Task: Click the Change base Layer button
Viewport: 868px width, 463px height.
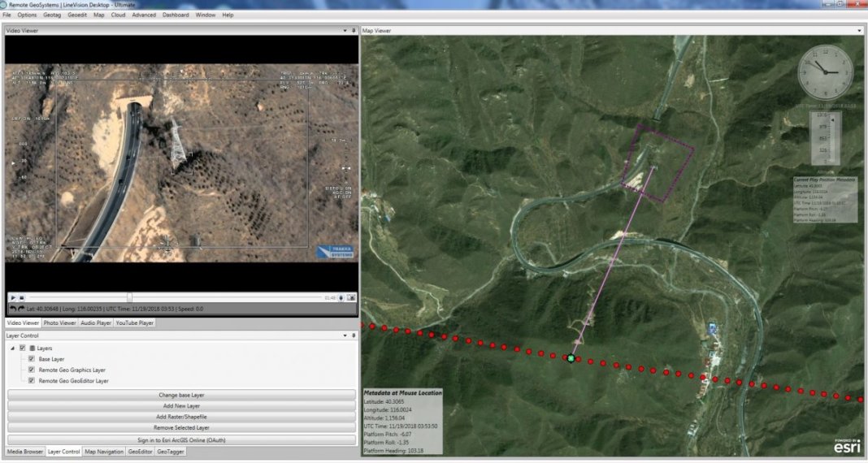Action: [181, 395]
